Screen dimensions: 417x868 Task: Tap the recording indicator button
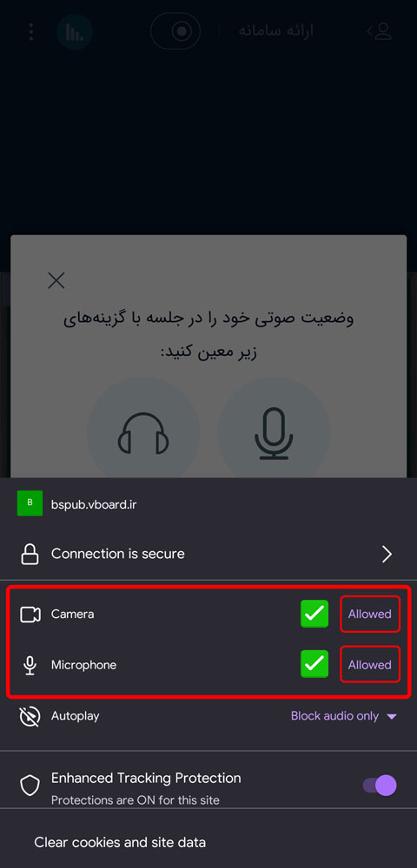point(175,31)
